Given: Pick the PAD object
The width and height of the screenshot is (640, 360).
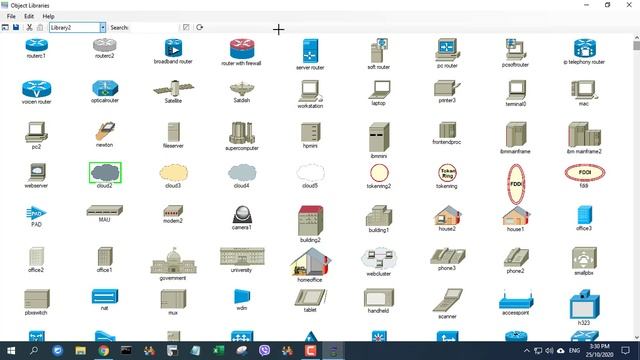Looking at the screenshot, I should 36,213.
